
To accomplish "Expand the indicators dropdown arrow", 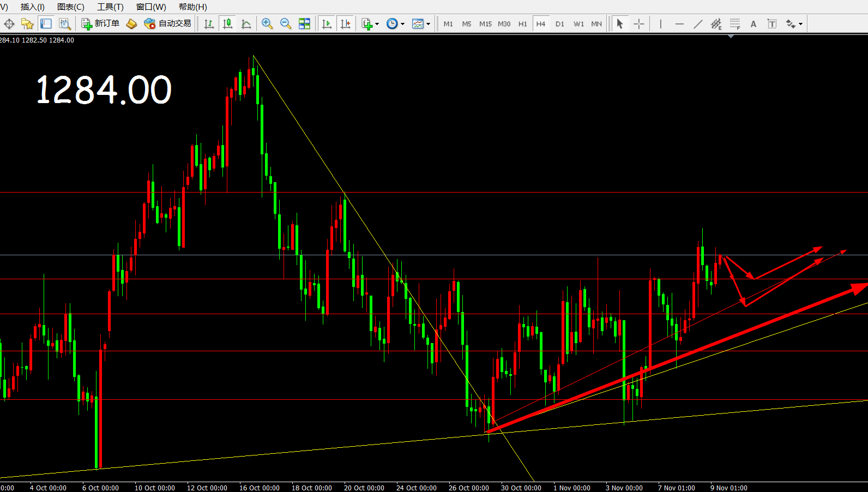I will pos(377,24).
